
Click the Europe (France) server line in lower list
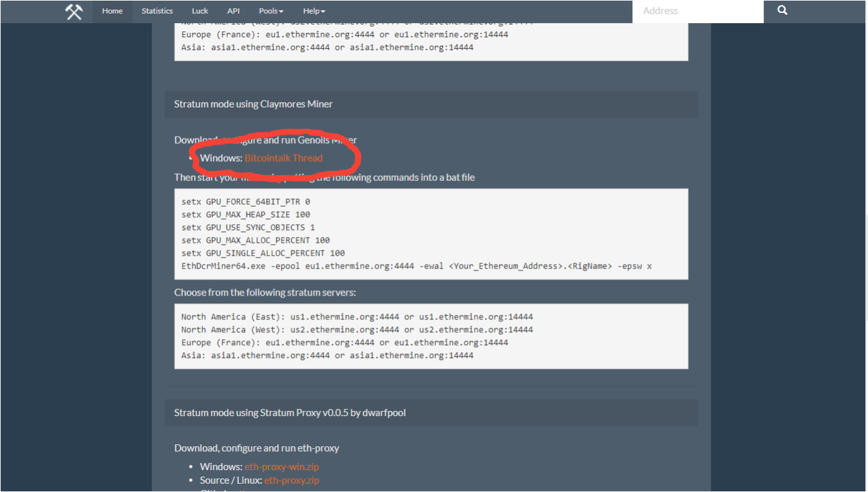pos(344,343)
